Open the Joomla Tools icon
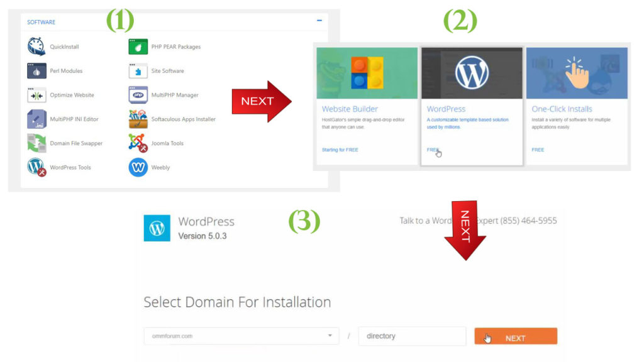644x362 pixels. (x=138, y=143)
